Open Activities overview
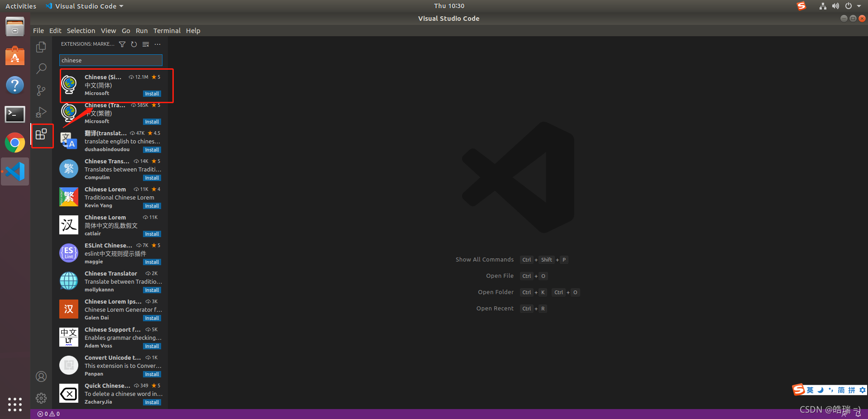Viewport: 868px width, 419px height. pos(21,6)
